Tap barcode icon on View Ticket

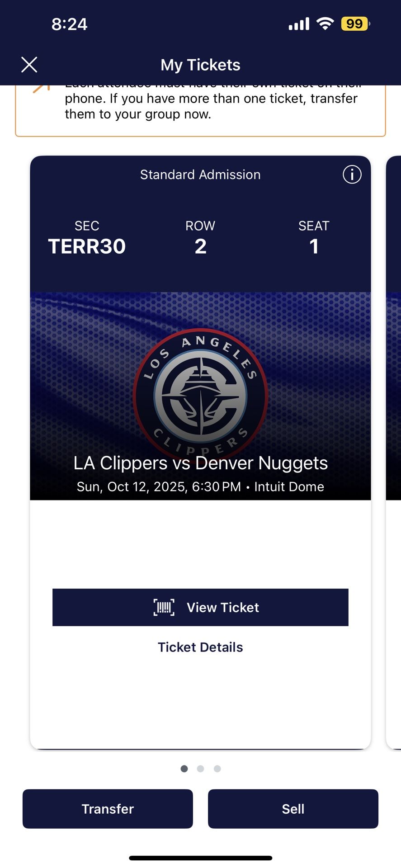pos(164,607)
